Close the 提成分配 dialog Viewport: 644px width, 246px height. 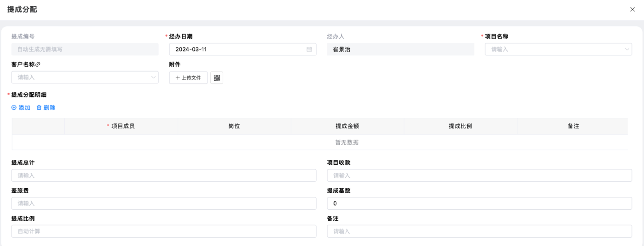632,9
